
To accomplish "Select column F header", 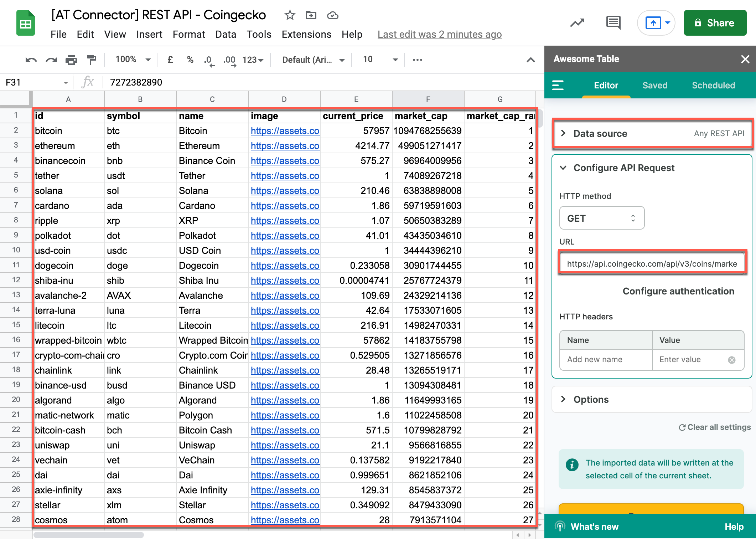I will [428, 99].
